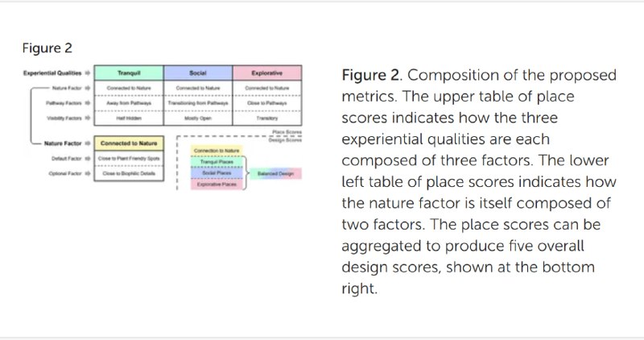The height and width of the screenshot is (340, 644).
Task: Click the curly brace before Balanced Design
Action: pos(246,173)
